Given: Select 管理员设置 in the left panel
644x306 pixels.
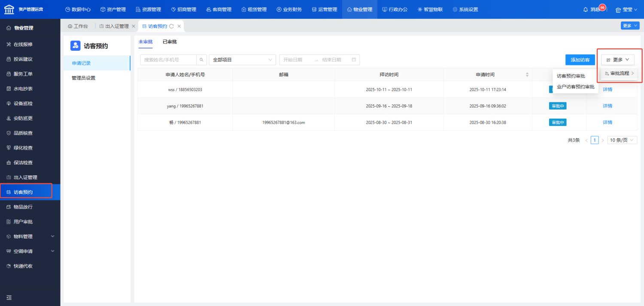Looking at the screenshot, I should coord(84,78).
